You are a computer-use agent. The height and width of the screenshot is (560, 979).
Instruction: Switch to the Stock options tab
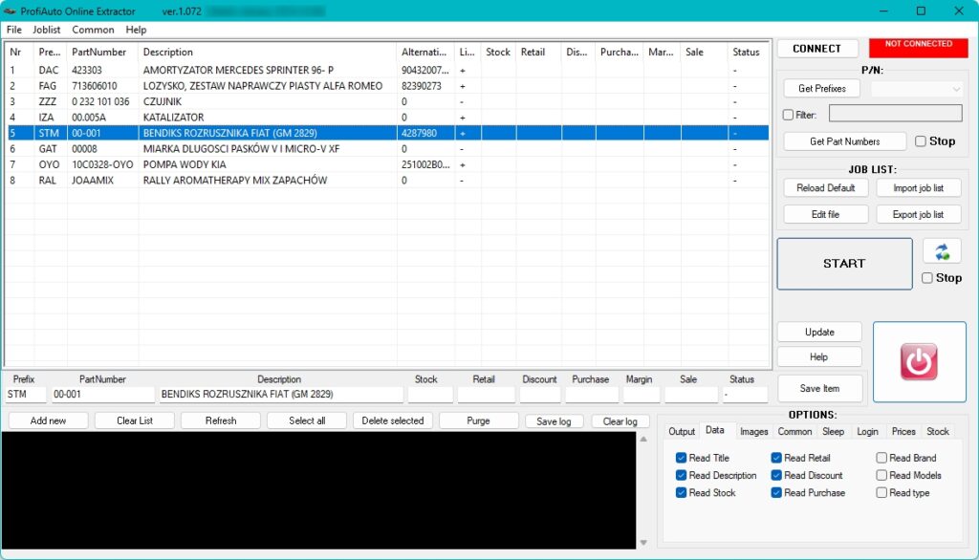coord(937,431)
